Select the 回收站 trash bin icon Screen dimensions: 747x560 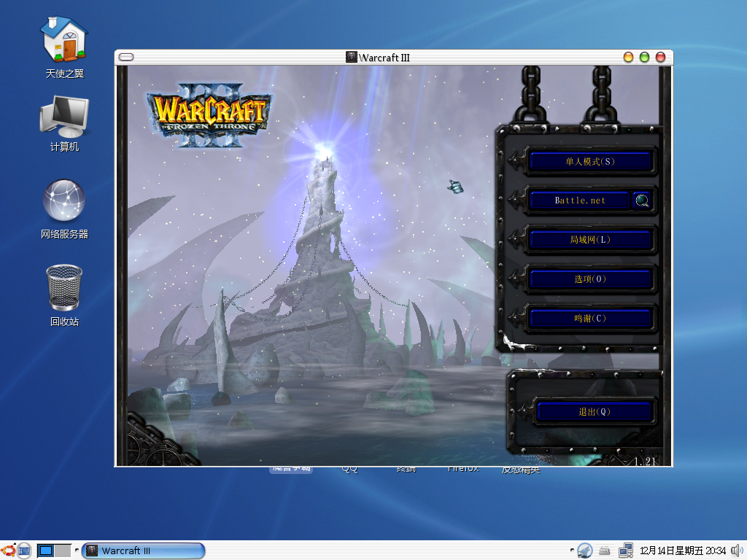pos(64,296)
